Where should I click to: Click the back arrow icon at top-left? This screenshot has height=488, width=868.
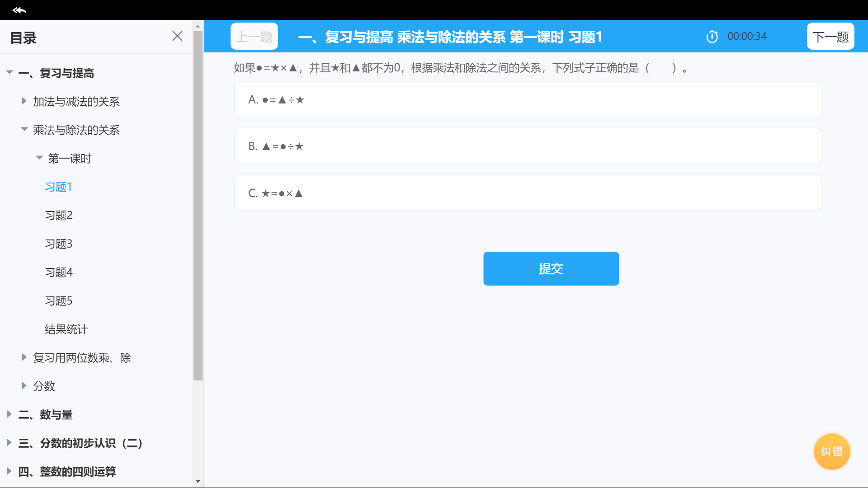19,10
